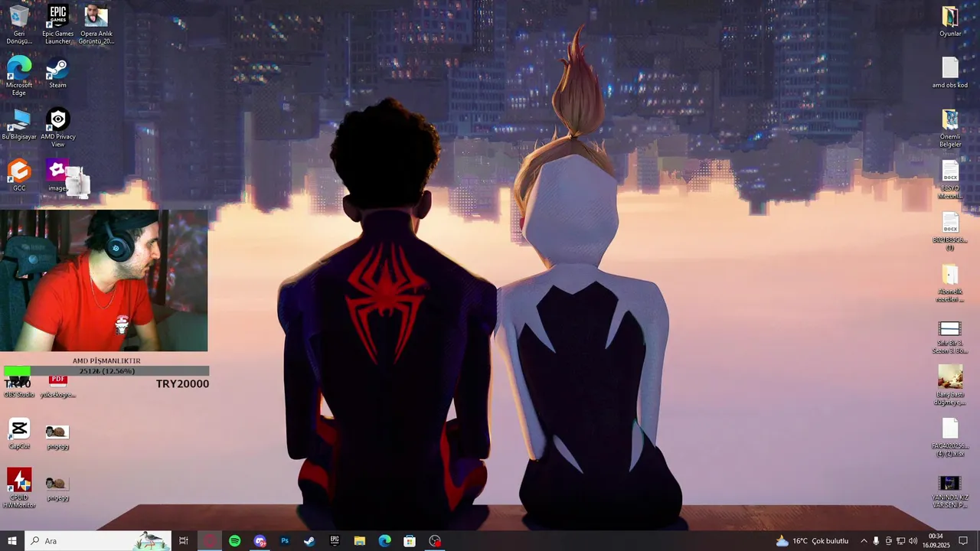Open Microsoft Edge from the taskbar
This screenshot has height=551, width=980.
385,541
